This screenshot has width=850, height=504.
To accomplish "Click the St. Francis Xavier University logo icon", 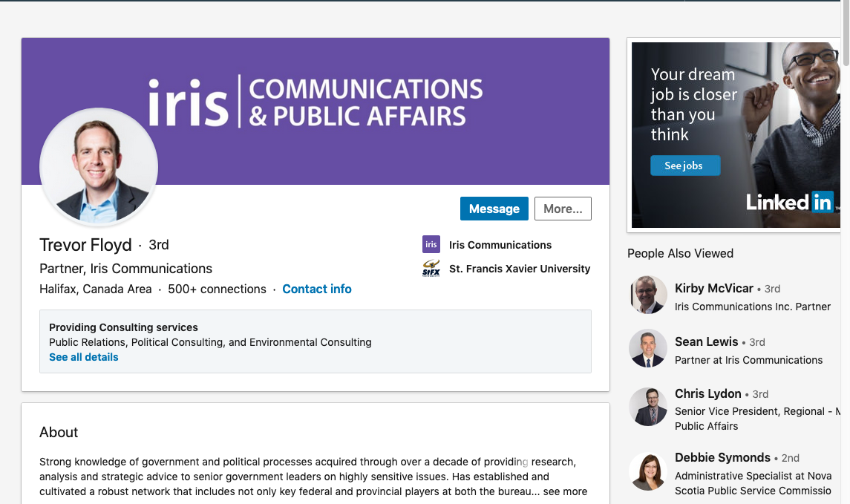I will [x=431, y=269].
